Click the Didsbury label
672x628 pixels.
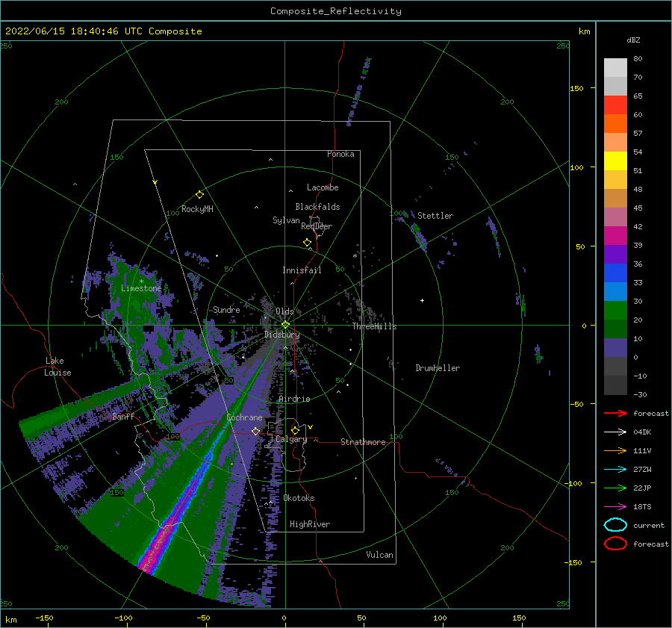coord(281,335)
